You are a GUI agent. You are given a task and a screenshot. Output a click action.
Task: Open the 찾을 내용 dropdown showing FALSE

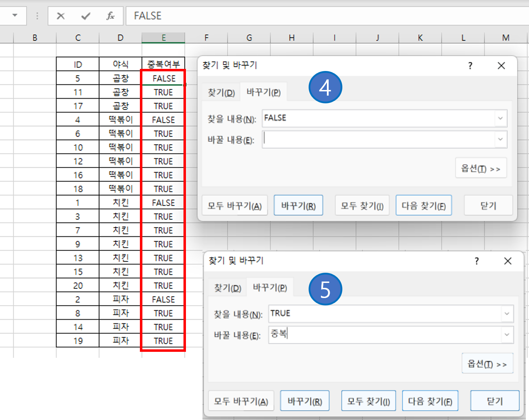(501, 118)
